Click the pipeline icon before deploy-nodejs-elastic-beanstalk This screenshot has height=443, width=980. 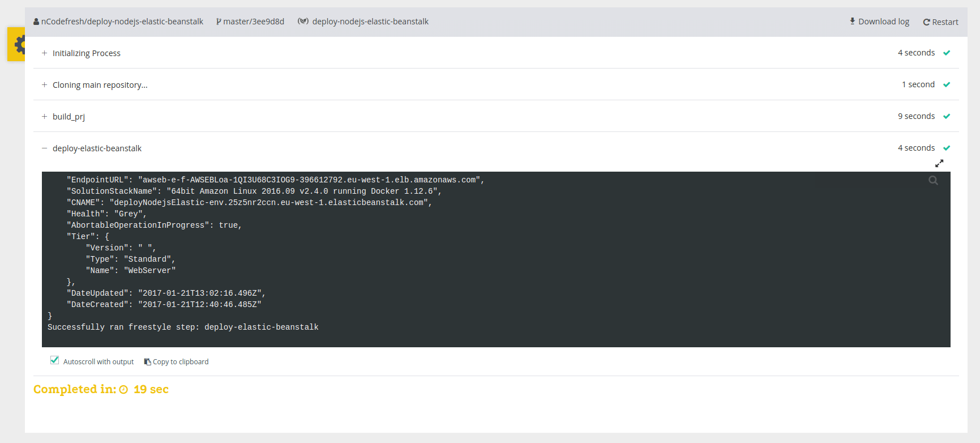point(303,22)
